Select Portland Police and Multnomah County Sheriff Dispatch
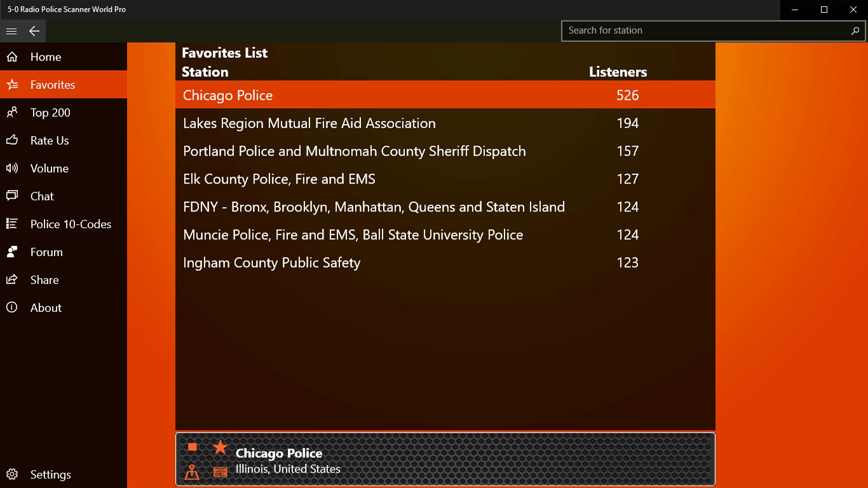 click(x=445, y=151)
